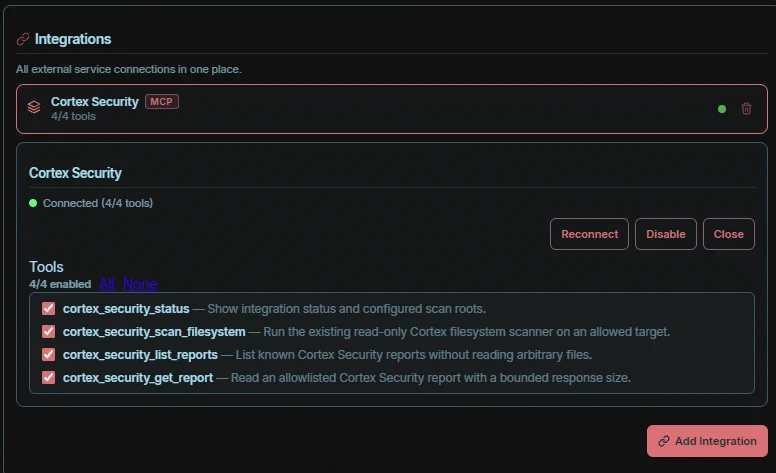Reconnect the Cortex Security integration
The width and height of the screenshot is (776, 473).
589,234
